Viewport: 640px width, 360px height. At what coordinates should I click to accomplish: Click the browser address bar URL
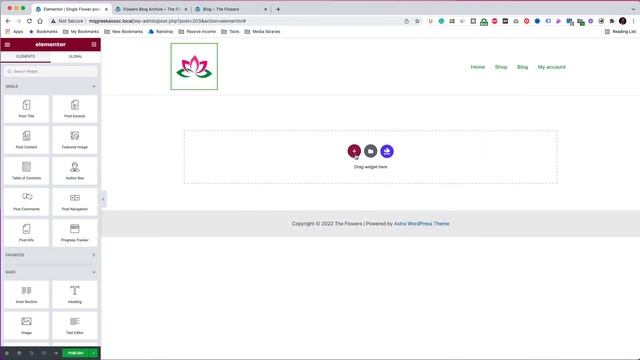point(167,21)
